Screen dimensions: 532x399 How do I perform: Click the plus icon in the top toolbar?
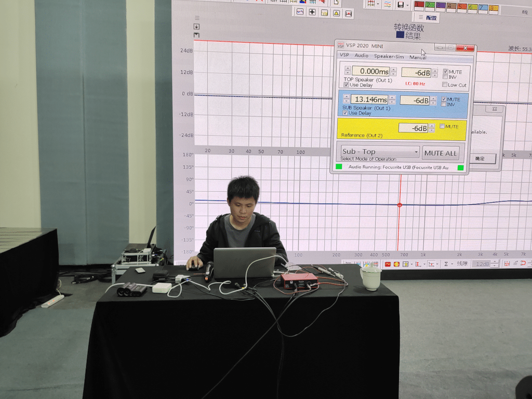[x=312, y=12]
